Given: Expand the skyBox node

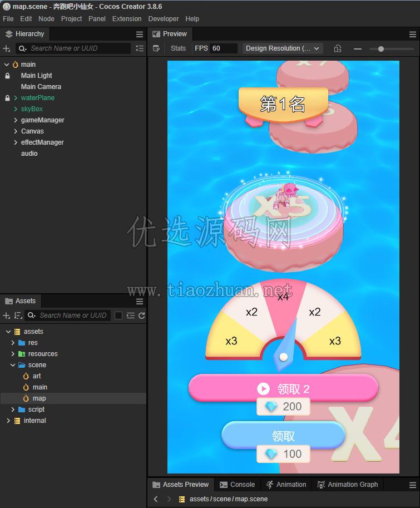Looking at the screenshot, I should tap(16, 109).
